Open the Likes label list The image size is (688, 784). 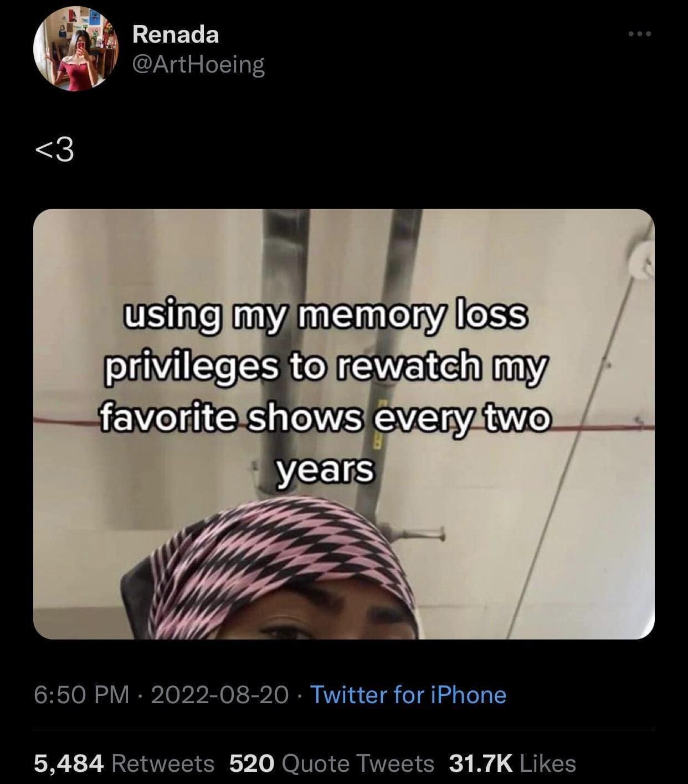pos(548,764)
